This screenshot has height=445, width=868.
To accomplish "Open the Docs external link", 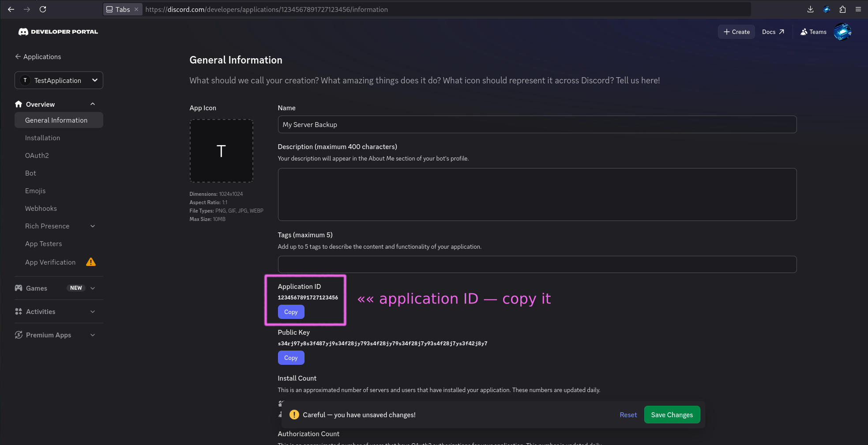I will coord(773,32).
